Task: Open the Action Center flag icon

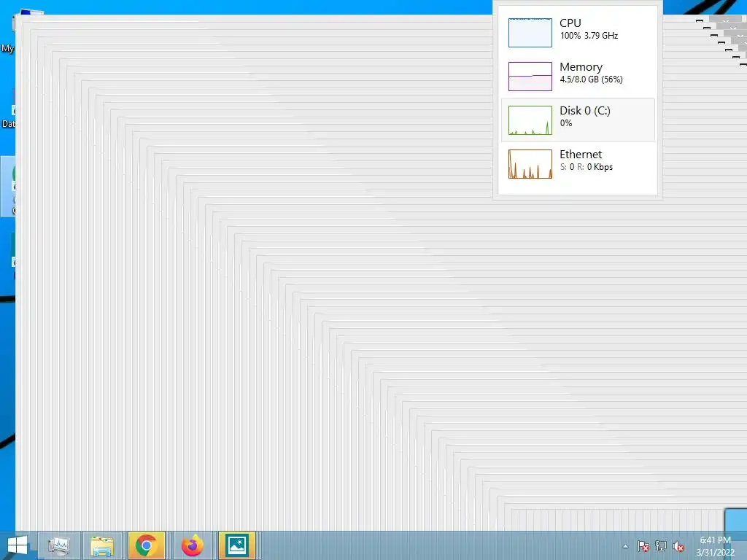Action: click(643, 546)
